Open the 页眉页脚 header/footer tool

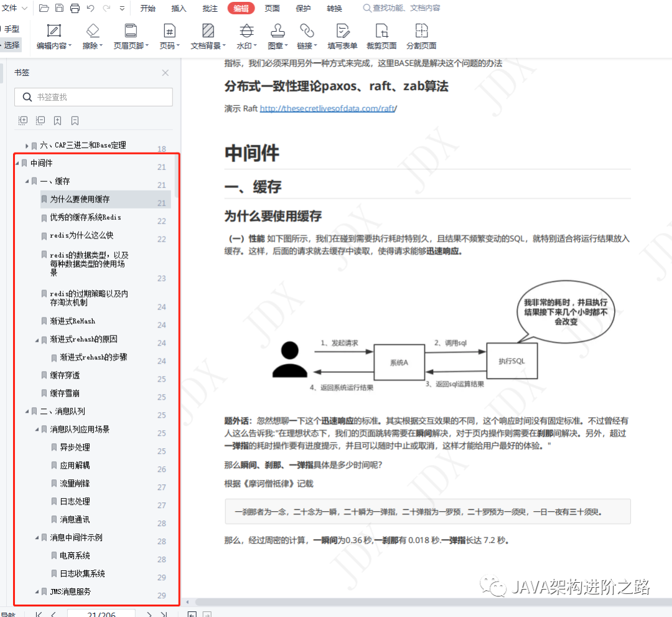point(130,36)
